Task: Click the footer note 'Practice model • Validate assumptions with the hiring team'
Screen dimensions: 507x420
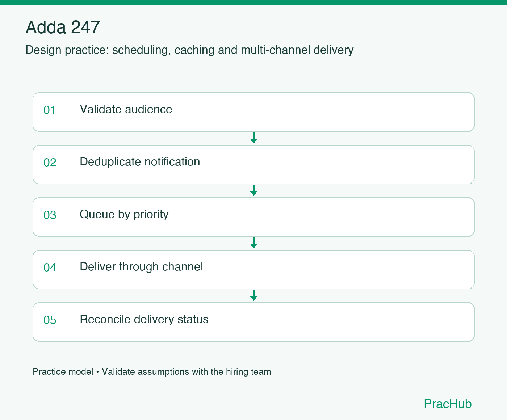Action: (x=152, y=372)
